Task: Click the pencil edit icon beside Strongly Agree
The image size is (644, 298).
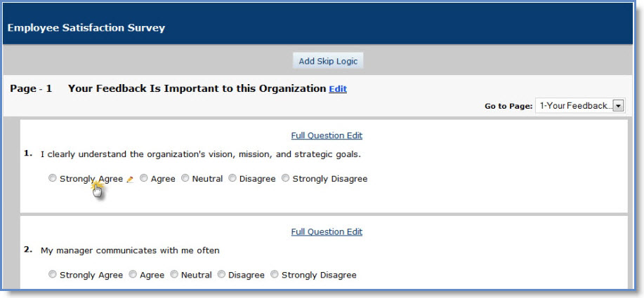Action: (x=129, y=180)
